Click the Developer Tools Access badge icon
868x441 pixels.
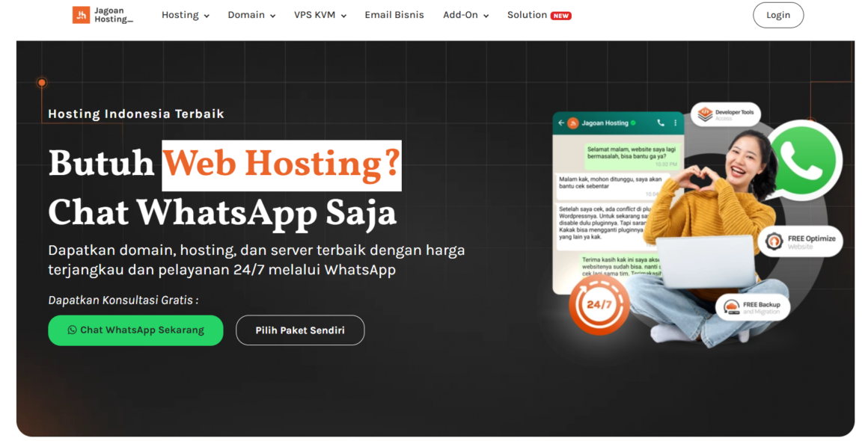pyautogui.click(x=704, y=113)
